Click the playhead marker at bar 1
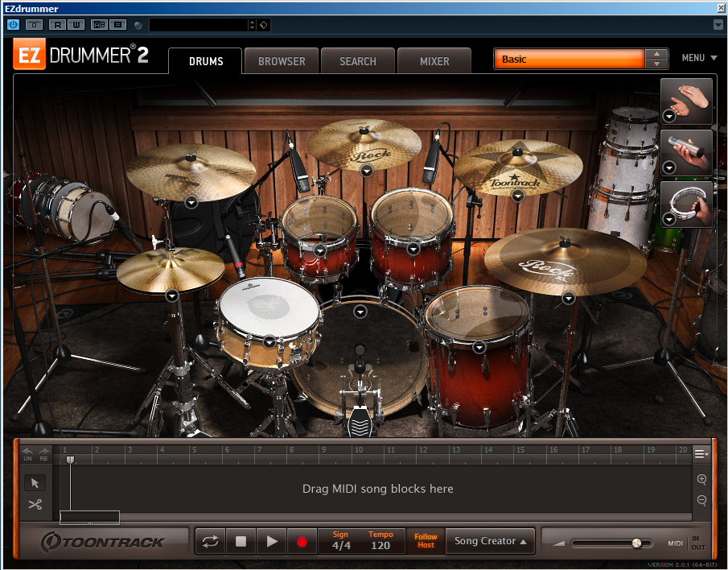Screen dimensions: 728x570 tap(70, 460)
